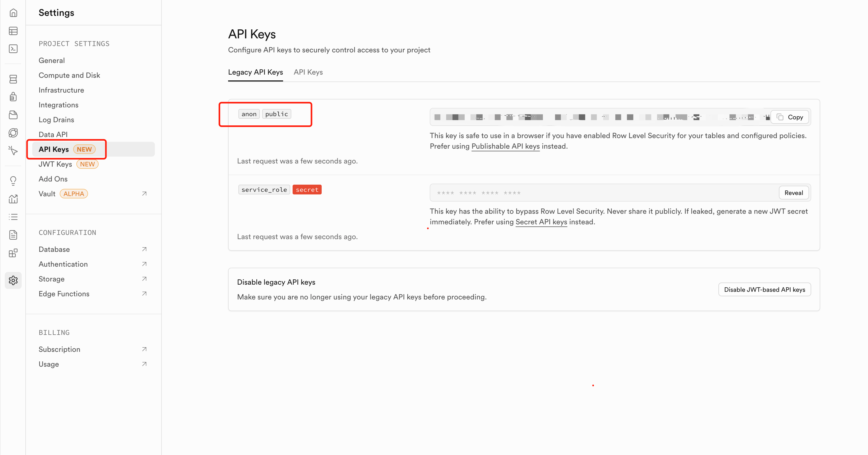Go to project Home icon

[13, 13]
